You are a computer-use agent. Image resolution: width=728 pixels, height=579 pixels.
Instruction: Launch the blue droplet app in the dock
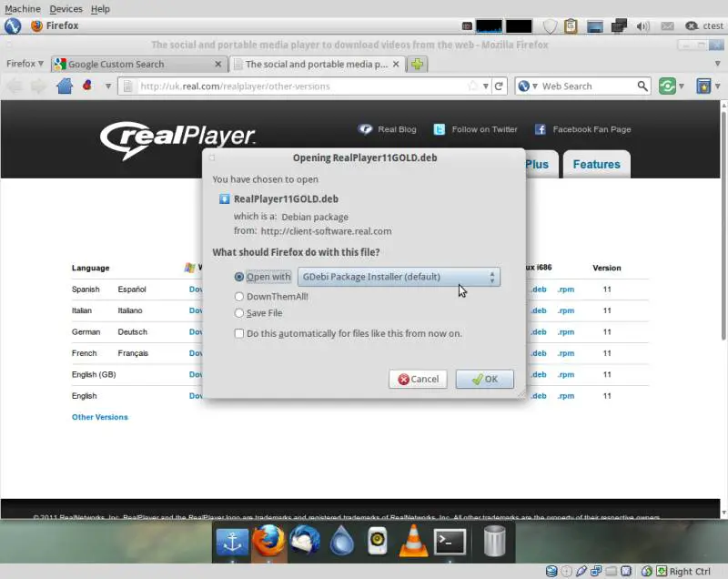pyautogui.click(x=341, y=541)
